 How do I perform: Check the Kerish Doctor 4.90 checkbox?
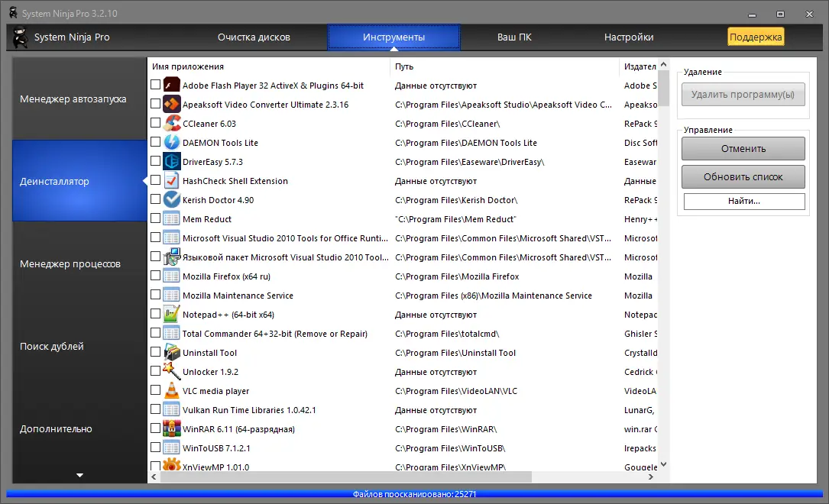click(155, 199)
